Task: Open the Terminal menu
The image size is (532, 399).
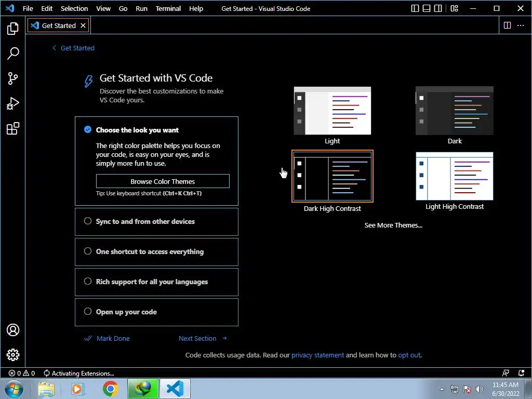Action: pos(168,8)
